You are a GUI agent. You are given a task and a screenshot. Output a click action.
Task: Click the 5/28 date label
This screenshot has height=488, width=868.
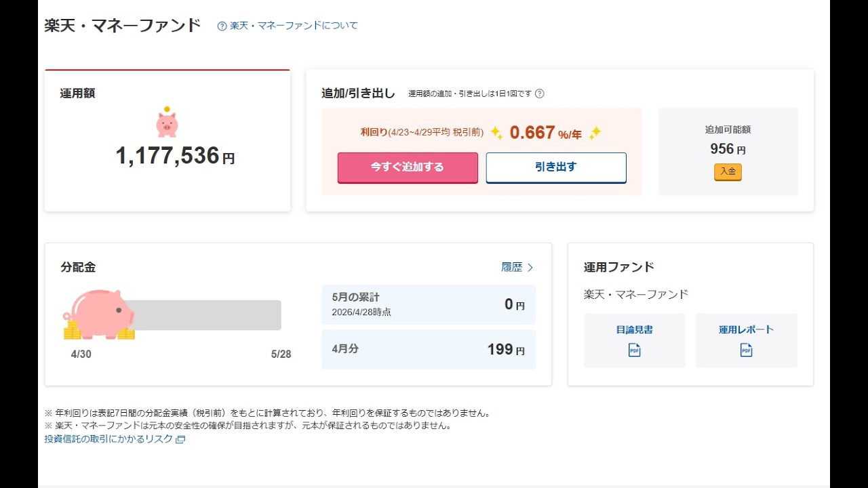281,354
